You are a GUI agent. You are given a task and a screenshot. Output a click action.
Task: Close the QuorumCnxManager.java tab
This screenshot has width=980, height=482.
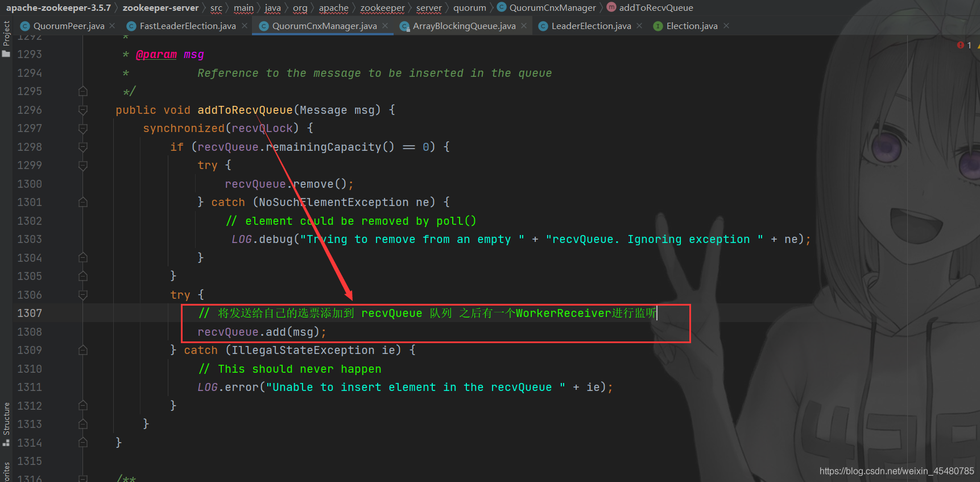[385, 26]
